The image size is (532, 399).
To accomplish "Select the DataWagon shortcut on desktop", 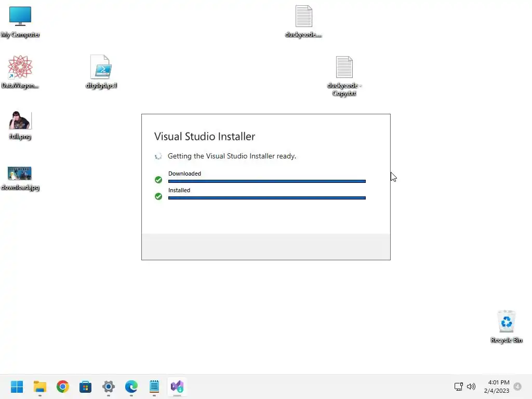I will [x=20, y=72].
